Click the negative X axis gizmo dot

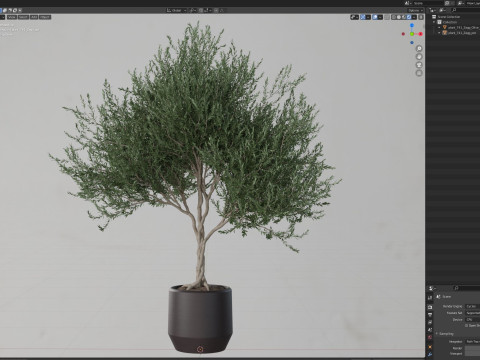(403, 34)
